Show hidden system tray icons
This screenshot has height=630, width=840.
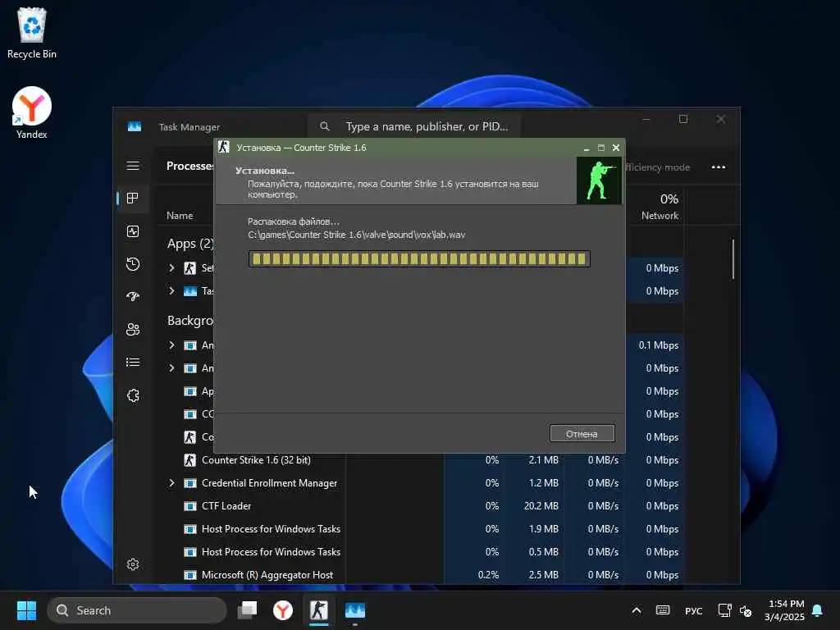636,610
